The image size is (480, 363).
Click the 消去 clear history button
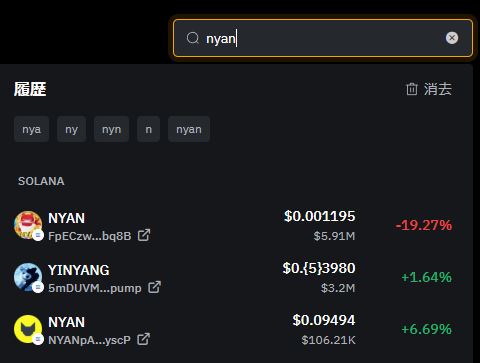click(429, 89)
